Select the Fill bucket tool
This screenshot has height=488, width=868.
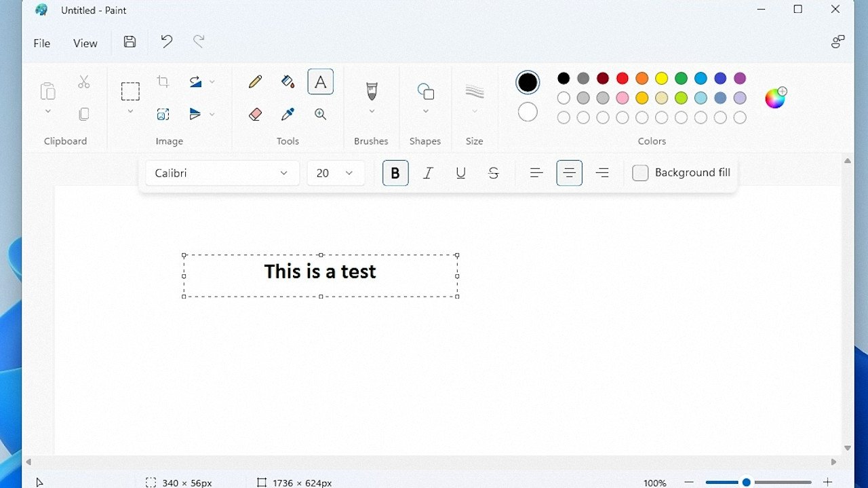pyautogui.click(x=288, y=82)
